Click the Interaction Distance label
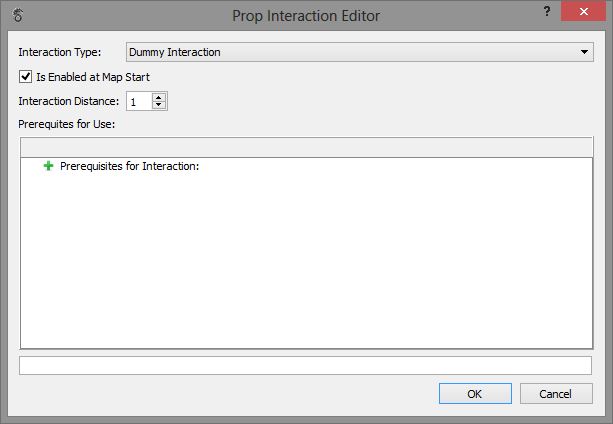The width and height of the screenshot is (613, 424). tap(69, 101)
